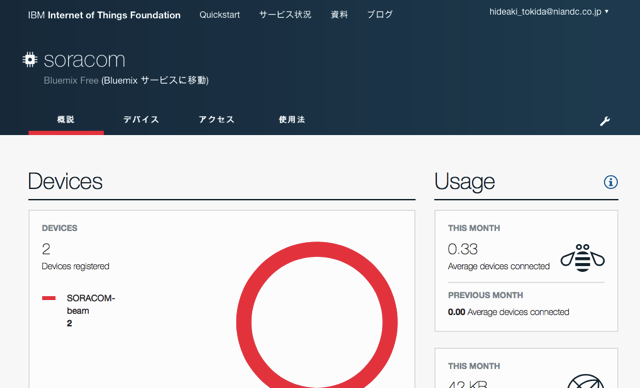640x388 pixels.
Task: Click the Devices section heading
Action: click(x=65, y=181)
